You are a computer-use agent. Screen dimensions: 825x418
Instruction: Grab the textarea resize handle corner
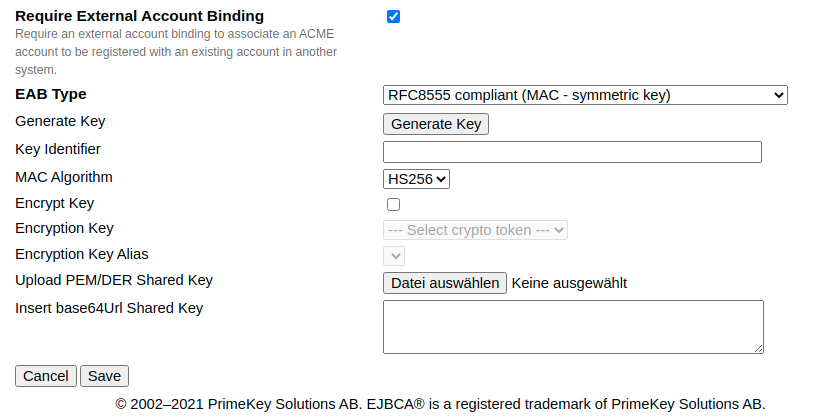[759, 348]
